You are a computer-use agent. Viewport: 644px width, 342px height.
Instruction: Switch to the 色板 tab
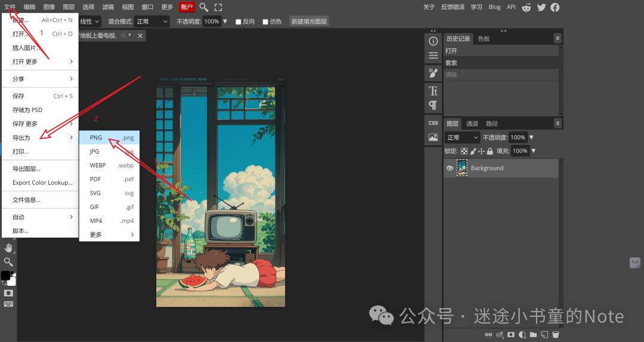(x=484, y=39)
